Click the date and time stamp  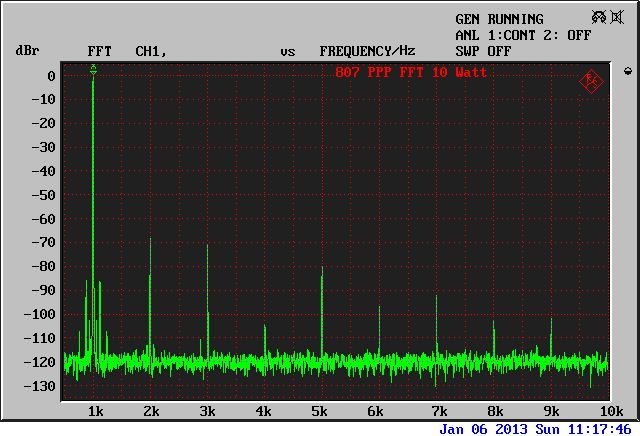(535, 428)
